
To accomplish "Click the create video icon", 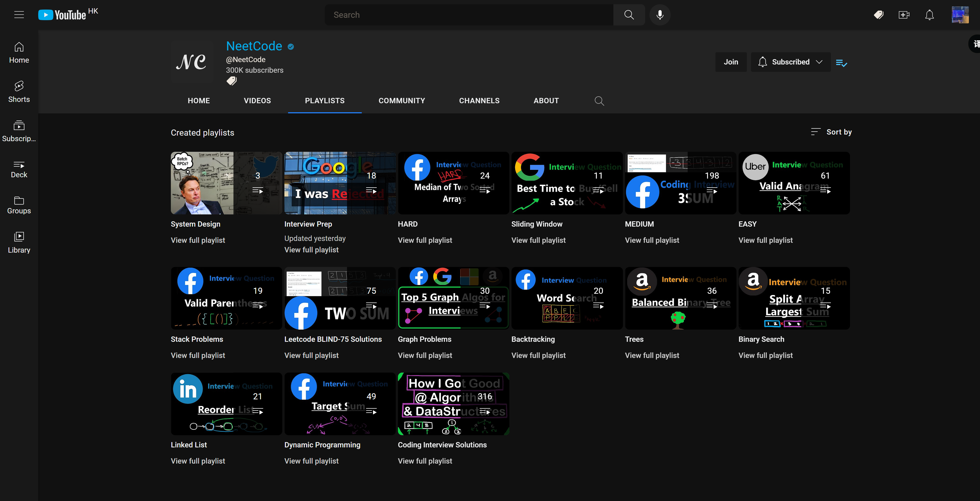I will pos(904,15).
